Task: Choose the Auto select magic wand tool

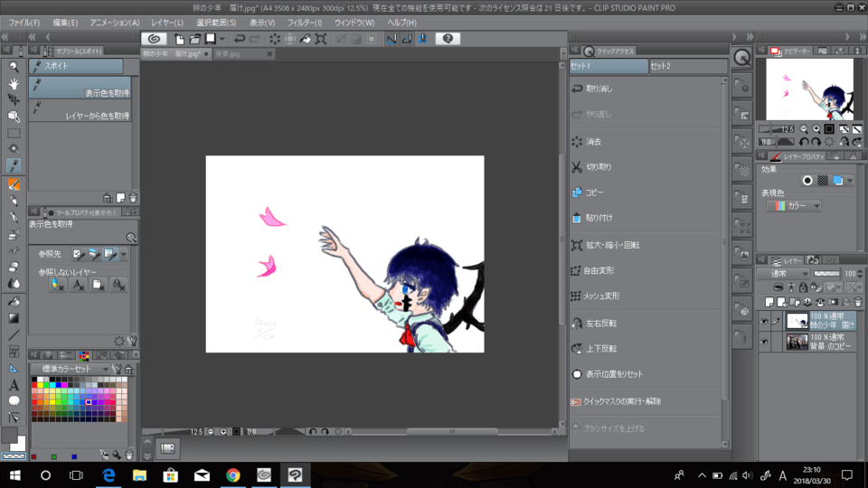Action: click(14, 149)
